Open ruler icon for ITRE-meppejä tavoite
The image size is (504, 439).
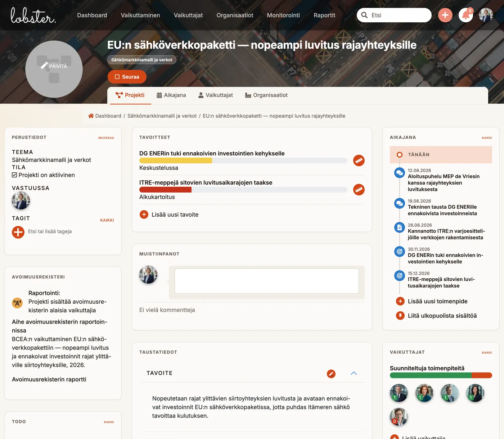[x=359, y=190]
